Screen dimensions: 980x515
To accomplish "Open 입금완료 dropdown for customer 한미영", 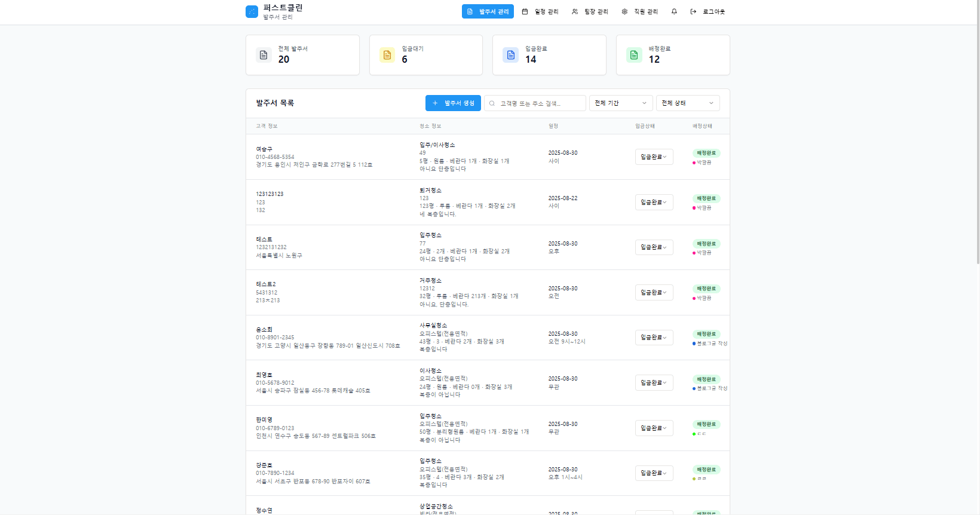I will coord(654,428).
